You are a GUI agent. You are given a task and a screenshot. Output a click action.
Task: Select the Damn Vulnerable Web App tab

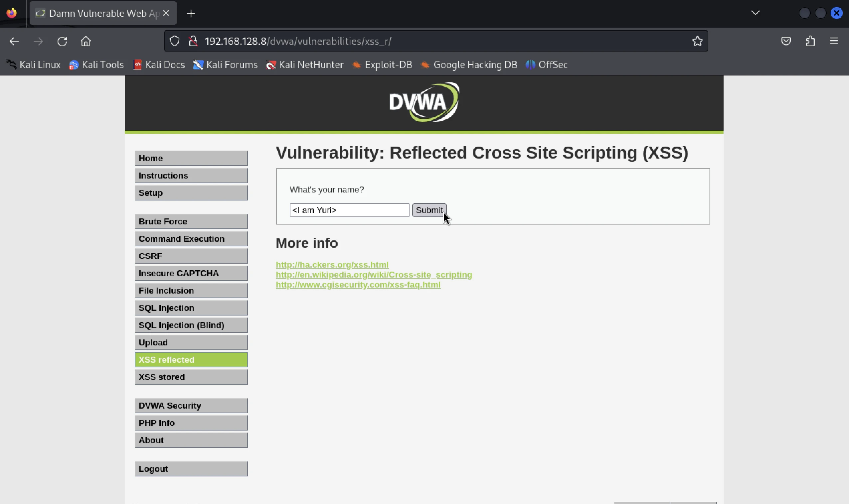point(103,13)
